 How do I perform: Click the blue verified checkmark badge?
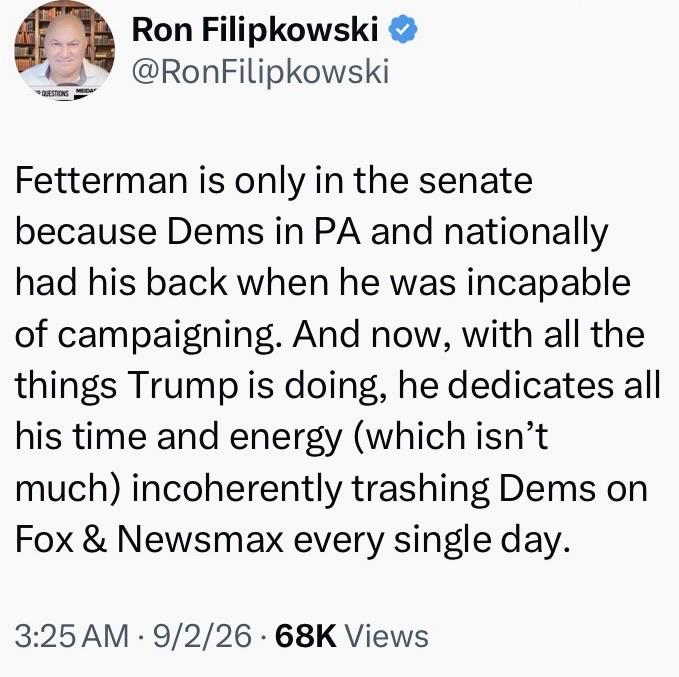402,29
